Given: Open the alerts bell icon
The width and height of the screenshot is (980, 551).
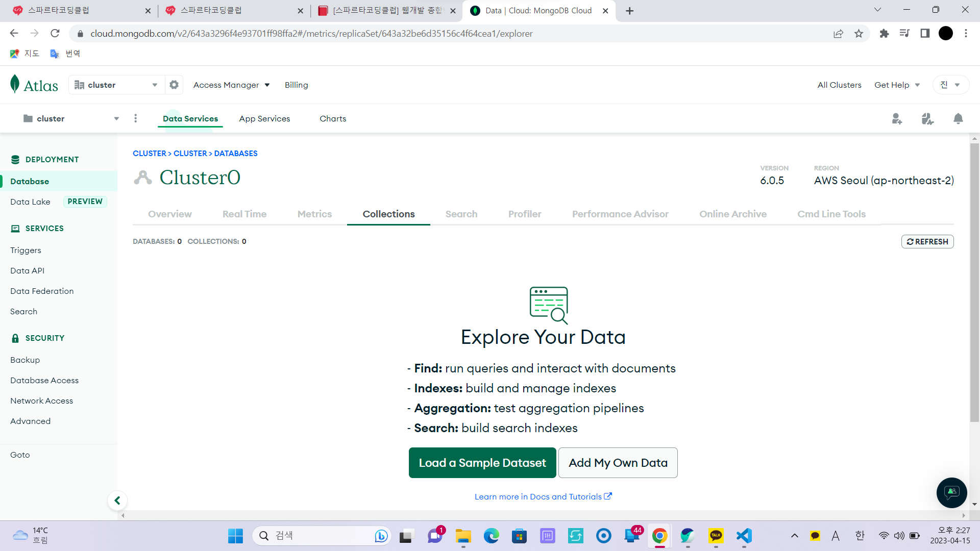Looking at the screenshot, I should coord(958,118).
